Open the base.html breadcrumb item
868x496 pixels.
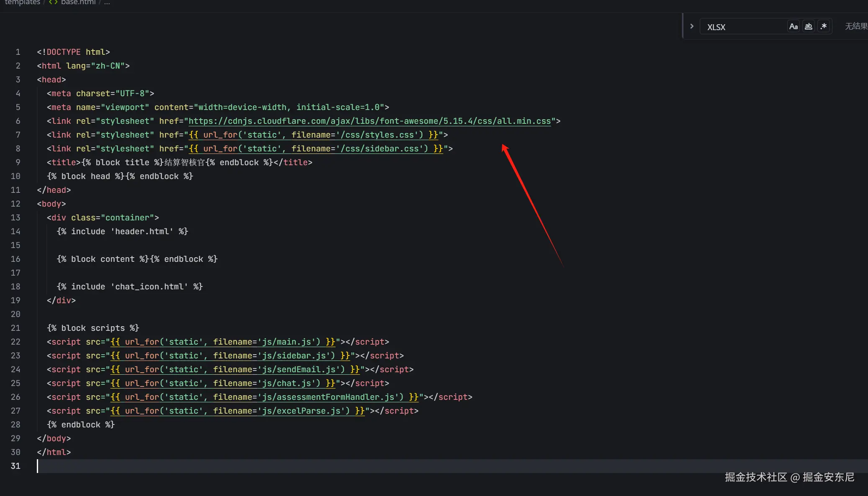pos(78,3)
